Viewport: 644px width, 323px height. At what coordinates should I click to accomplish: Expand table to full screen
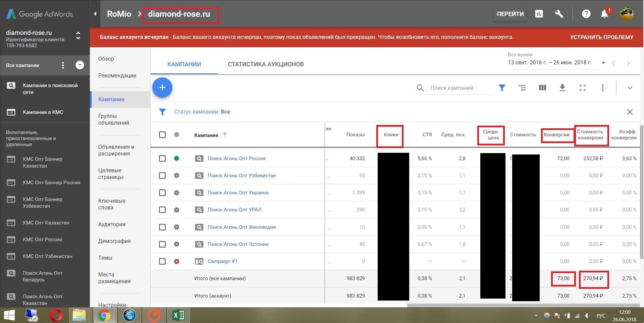pos(583,88)
